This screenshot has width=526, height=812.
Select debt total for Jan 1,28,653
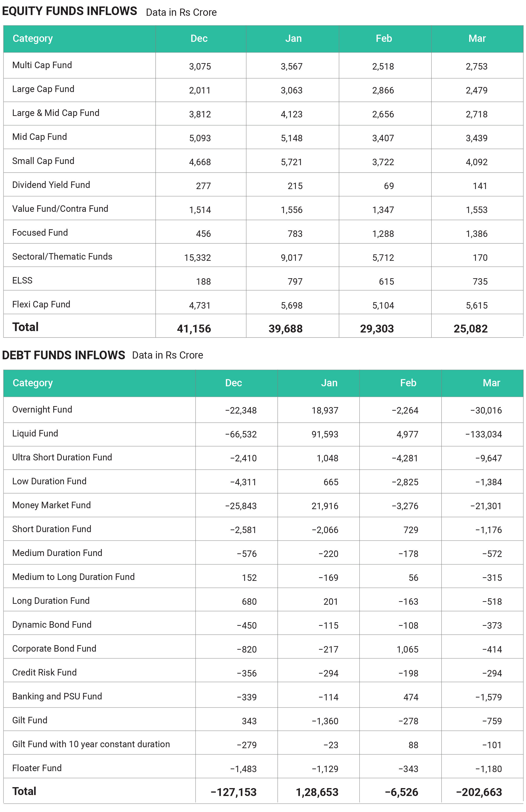pyautogui.click(x=317, y=792)
